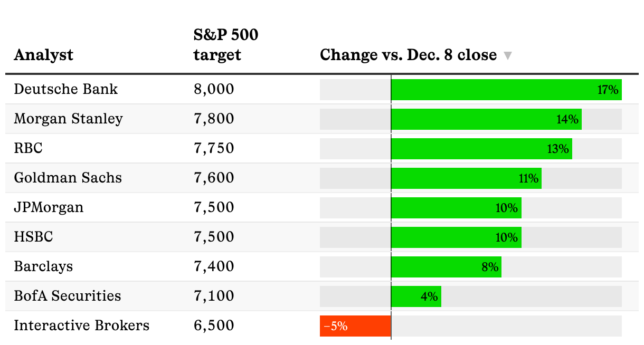Click the RBC analyst name
Image resolution: width=644 pixels, height=345 pixels.
28,148
